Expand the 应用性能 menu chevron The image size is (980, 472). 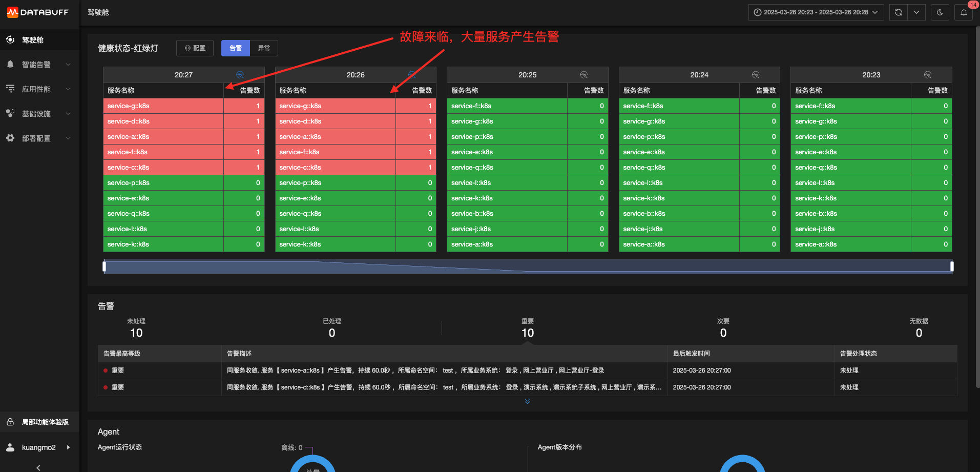68,89
